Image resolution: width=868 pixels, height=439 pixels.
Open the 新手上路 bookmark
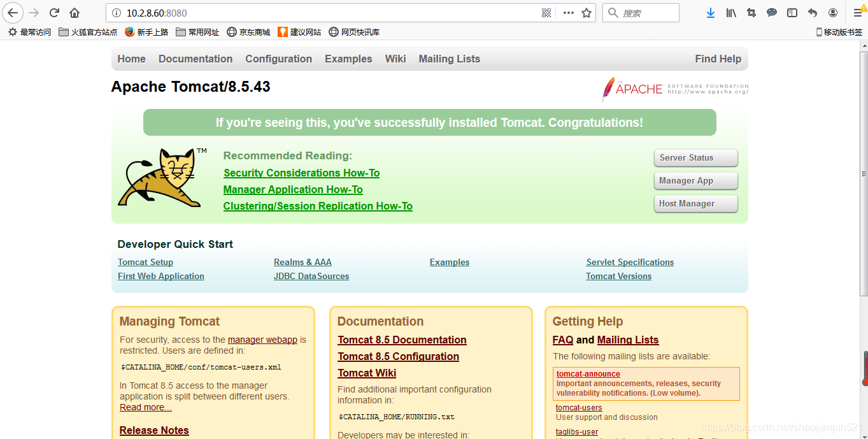pyautogui.click(x=147, y=32)
